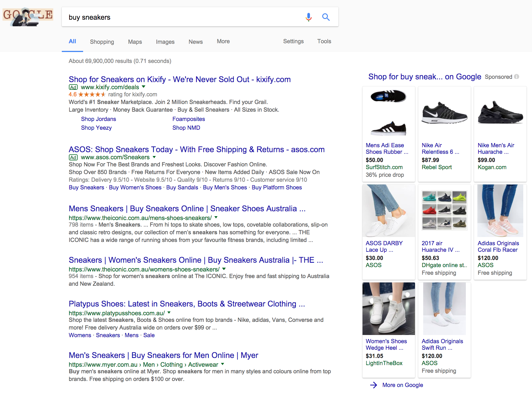Image resolution: width=532 pixels, height=393 pixels.
Task: Click the blue magnifier search icon
Action: 326,17
